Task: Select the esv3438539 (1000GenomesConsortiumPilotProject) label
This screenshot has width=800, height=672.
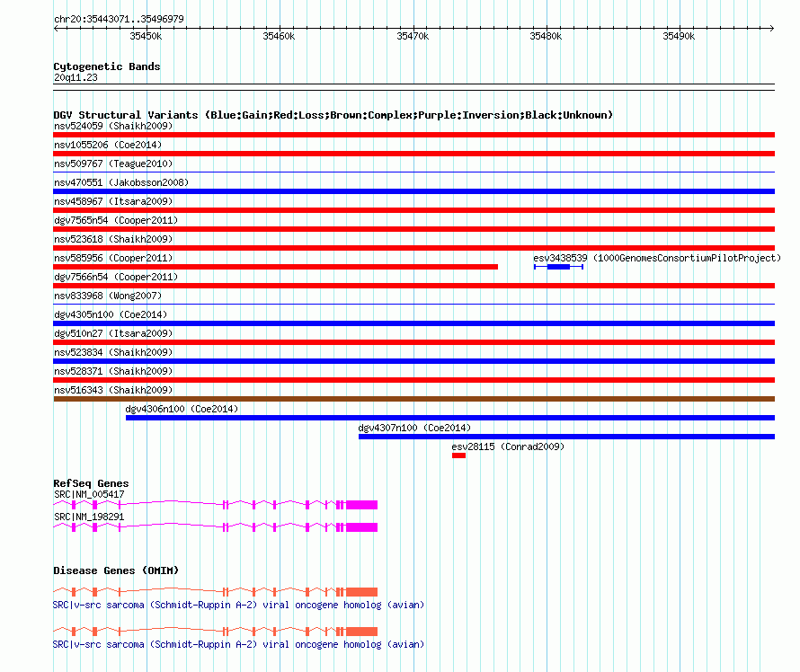Action: click(x=657, y=258)
